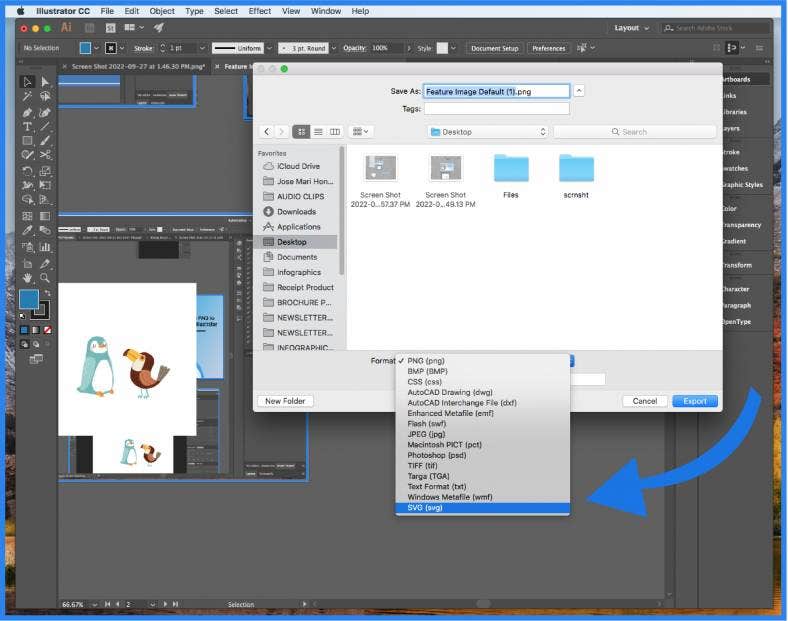Switch file dialog to icon view

coord(301,132)
